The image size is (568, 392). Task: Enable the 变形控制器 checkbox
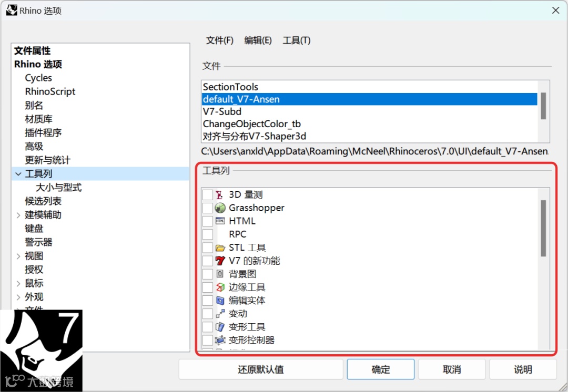(x=208, y=340)
